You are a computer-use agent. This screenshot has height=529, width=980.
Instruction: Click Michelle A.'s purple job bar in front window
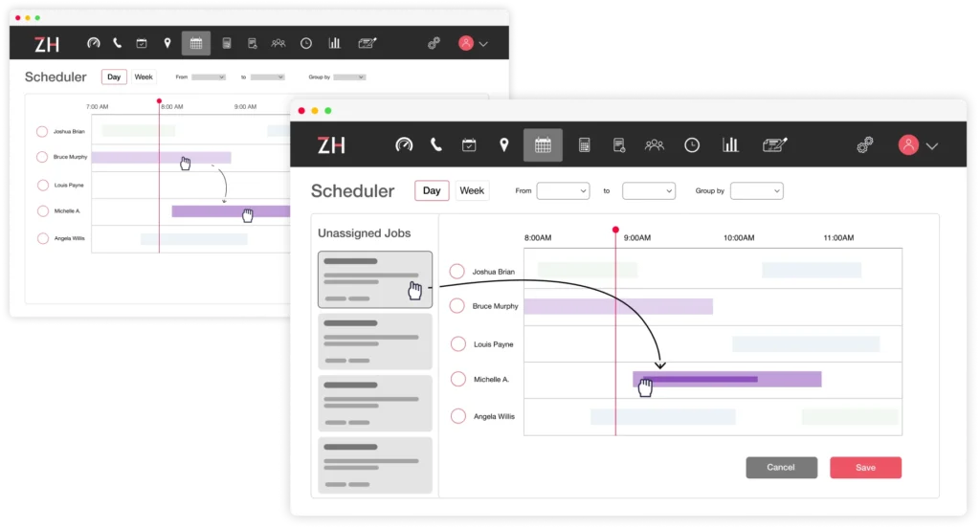(727, 379)
